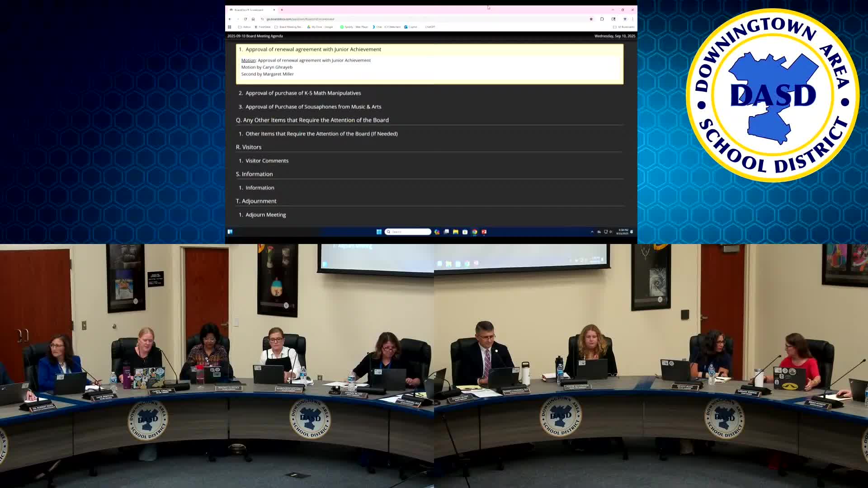Screen dimensions: 868x488
Task: Open the Spotify Web Player bookmark
Action: point(354,27)
